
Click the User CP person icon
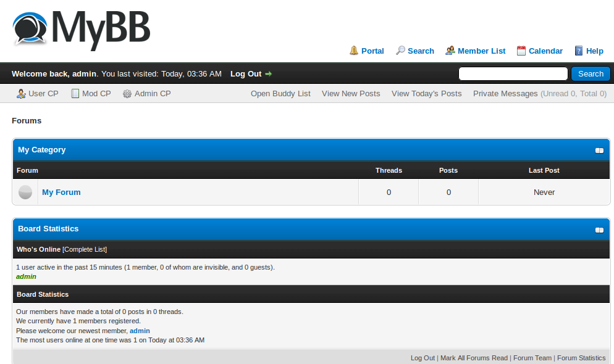coord(21,93)
